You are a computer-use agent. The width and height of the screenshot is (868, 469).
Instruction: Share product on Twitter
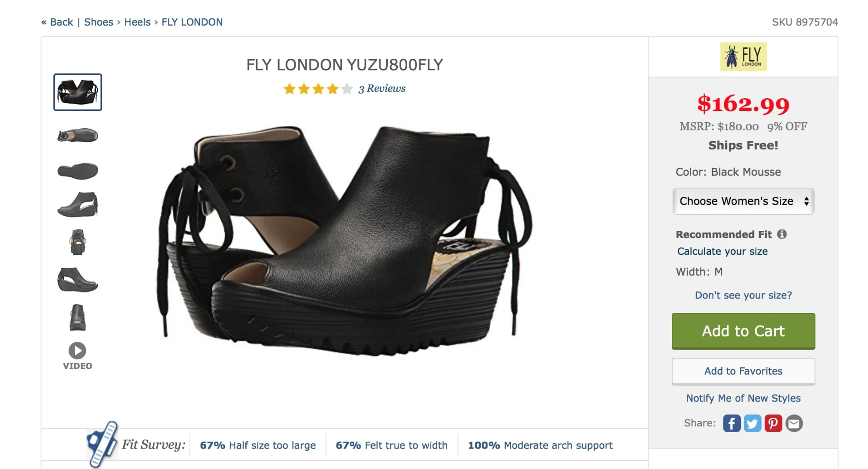[x=752, y=423]
